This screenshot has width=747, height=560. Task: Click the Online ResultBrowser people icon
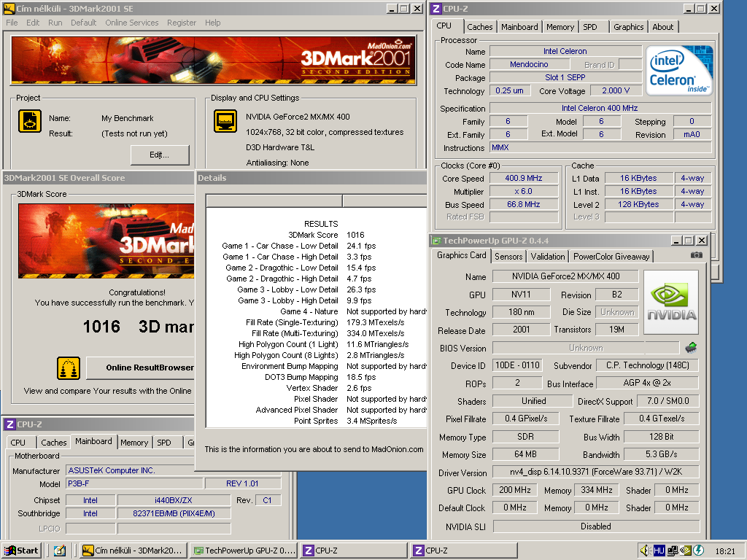(69, 367)
